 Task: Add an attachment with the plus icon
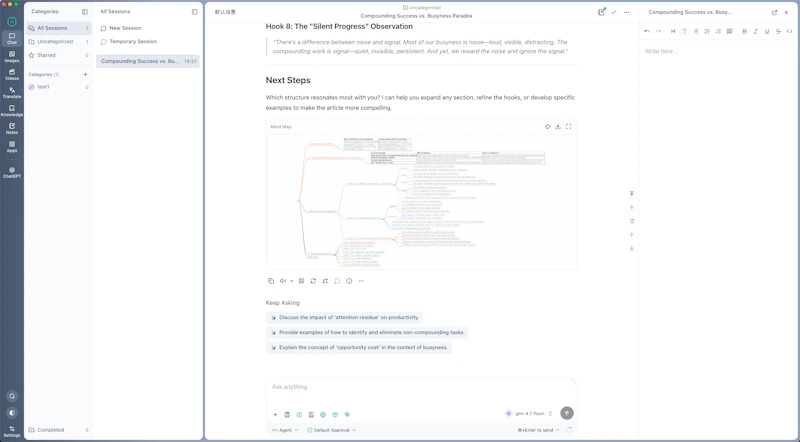pos(275,414)
